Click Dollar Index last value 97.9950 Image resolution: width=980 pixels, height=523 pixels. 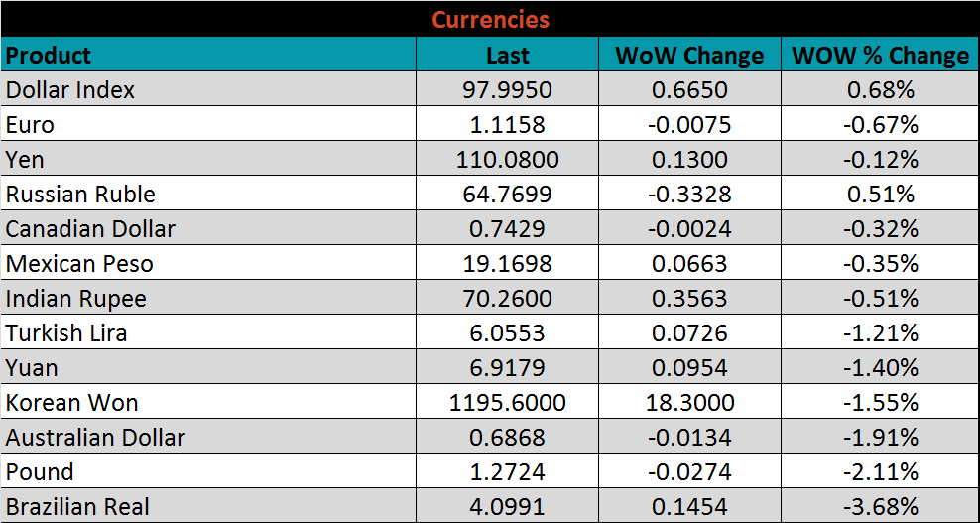[x=507, y=90]
